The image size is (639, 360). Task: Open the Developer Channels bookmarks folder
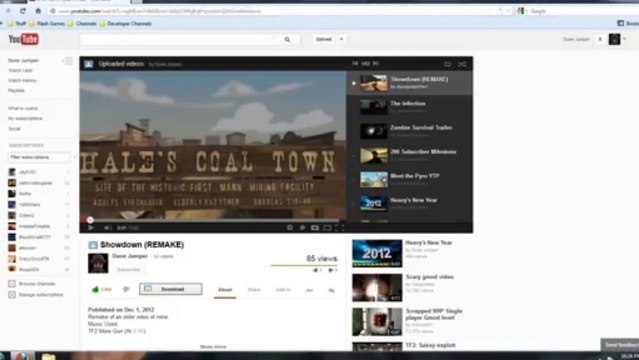point(126,24)
